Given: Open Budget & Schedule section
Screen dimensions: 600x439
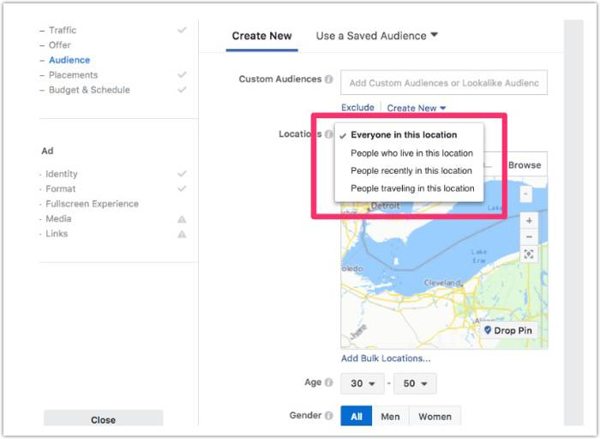Looking at the screenshot, I should pyautogui.click(x=89, y=90).
